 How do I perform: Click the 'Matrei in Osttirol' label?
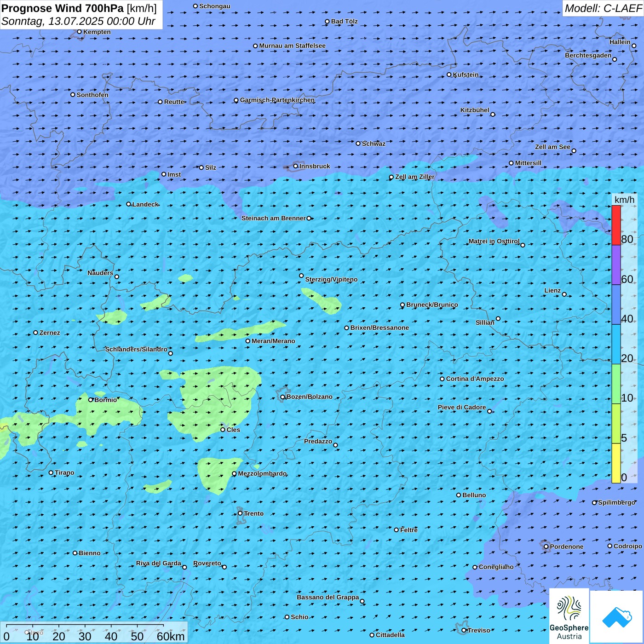click(494, 241)
